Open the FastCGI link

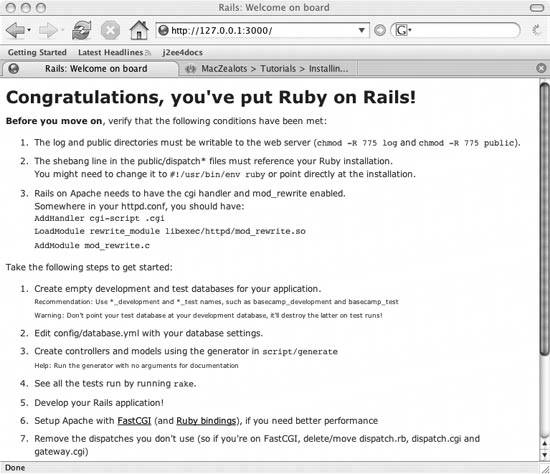pos(134,421)
